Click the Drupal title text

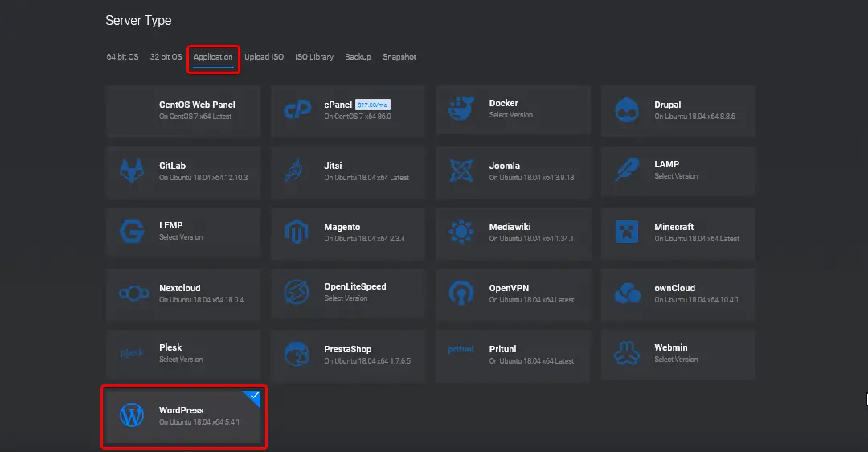[x=668, y=105]
